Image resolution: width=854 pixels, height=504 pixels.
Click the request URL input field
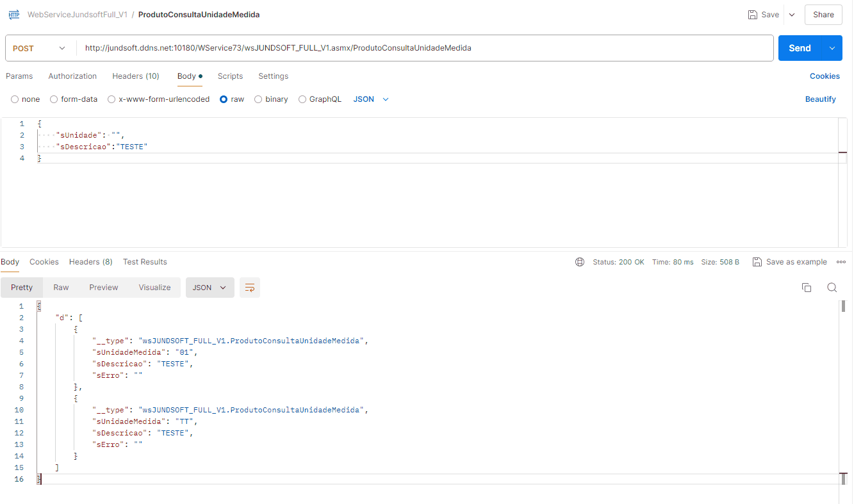423,48
